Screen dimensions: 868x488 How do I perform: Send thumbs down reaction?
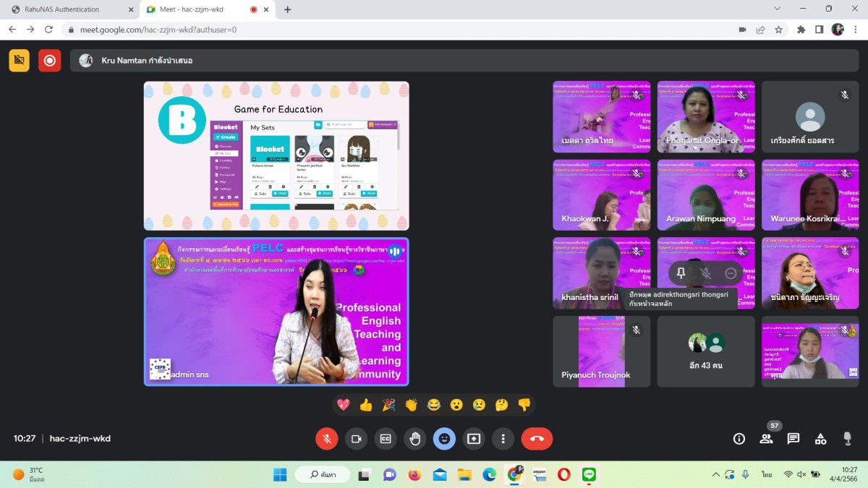(x=524, y=405)
